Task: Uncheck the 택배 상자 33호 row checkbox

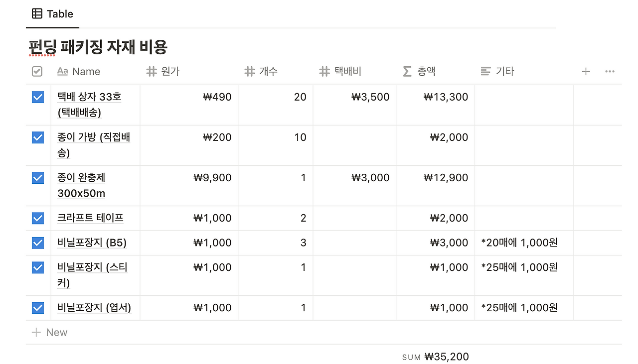Action: (38, 97)
